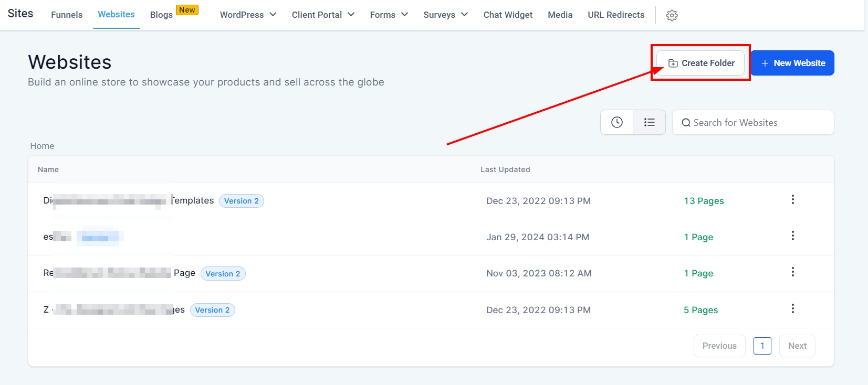Screen dimensions: 868x385
Task: Expand the Surveys dropdown menu
Action: (x=445, y=15)
